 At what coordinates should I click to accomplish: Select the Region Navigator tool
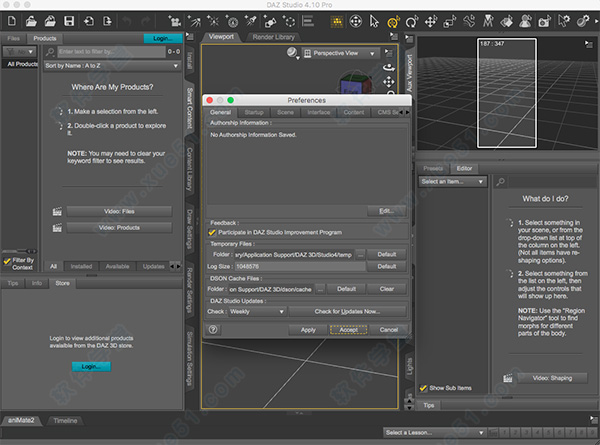tap(525, 21)
